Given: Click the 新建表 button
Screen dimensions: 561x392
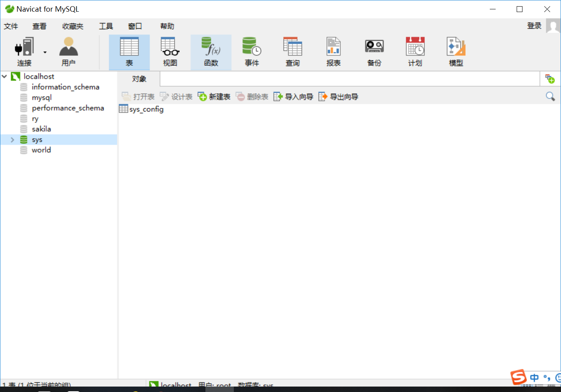Looking at the screenshot, I should (x=214, y=96).
